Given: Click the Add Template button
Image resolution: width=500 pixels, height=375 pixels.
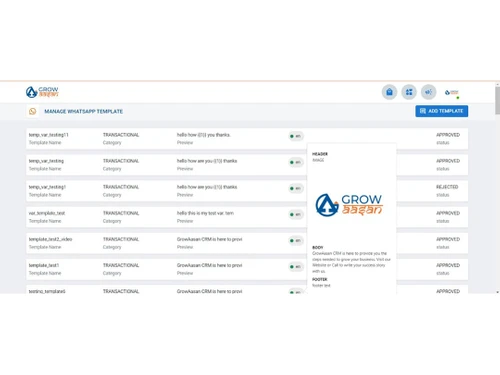Looking at the screenshot, I should tap(442, 111).
